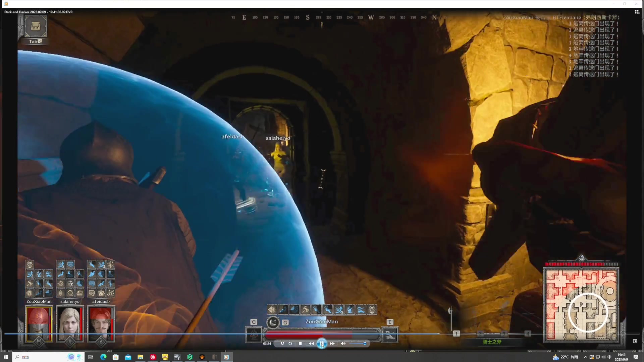
Task: Open the 22°C weather widget
Action: click(x=566, y=357)
